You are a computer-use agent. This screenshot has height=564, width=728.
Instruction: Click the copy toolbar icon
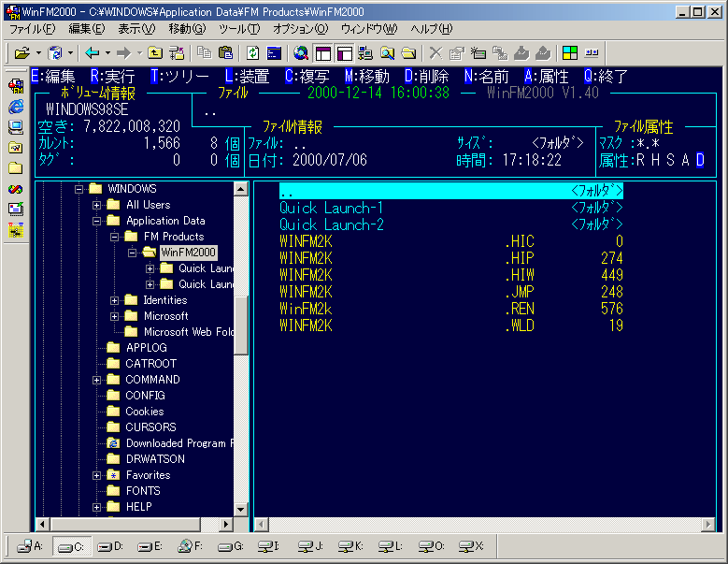205,53
